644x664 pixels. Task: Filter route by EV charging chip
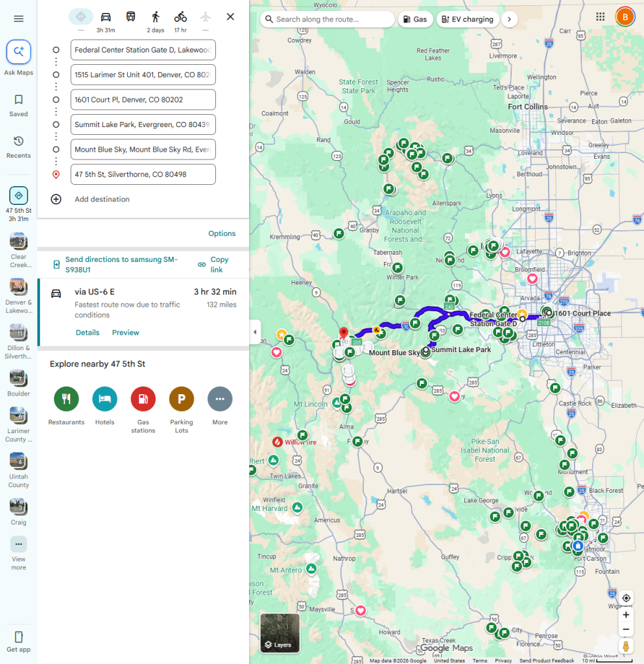pyautogui.click(x=468, y=19)
